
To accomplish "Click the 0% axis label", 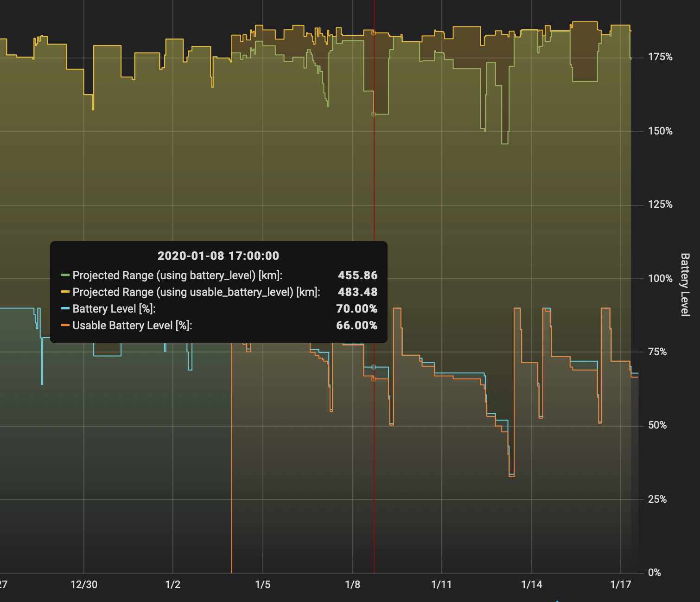I will click(x=655, y=573).
